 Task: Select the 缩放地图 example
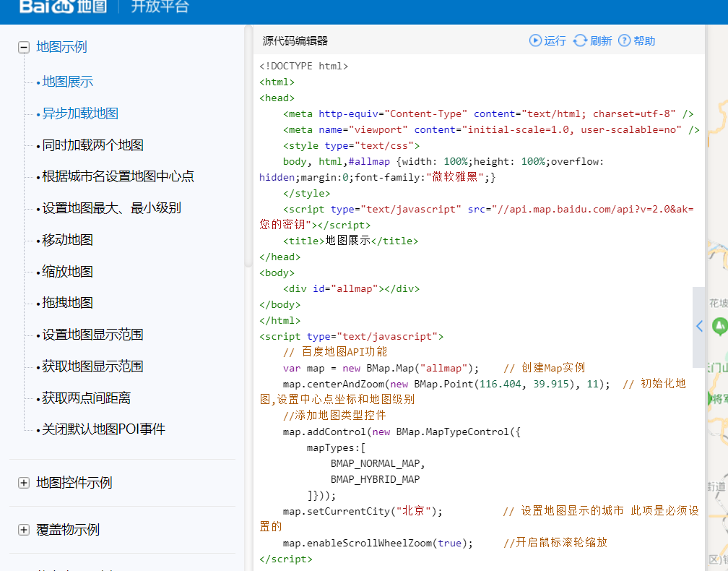pos(68,271)
